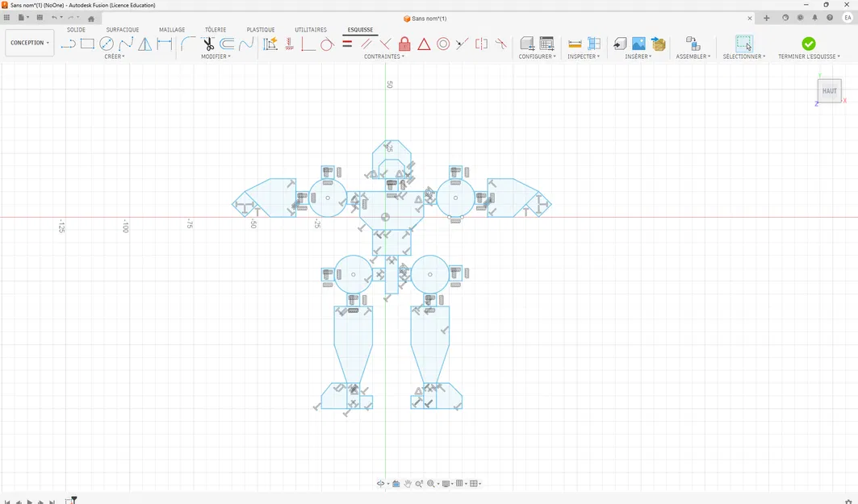Viewport: 858px width, 504px height.
Task: Apply the Midpoint triangle constraint
Action: 424,44
